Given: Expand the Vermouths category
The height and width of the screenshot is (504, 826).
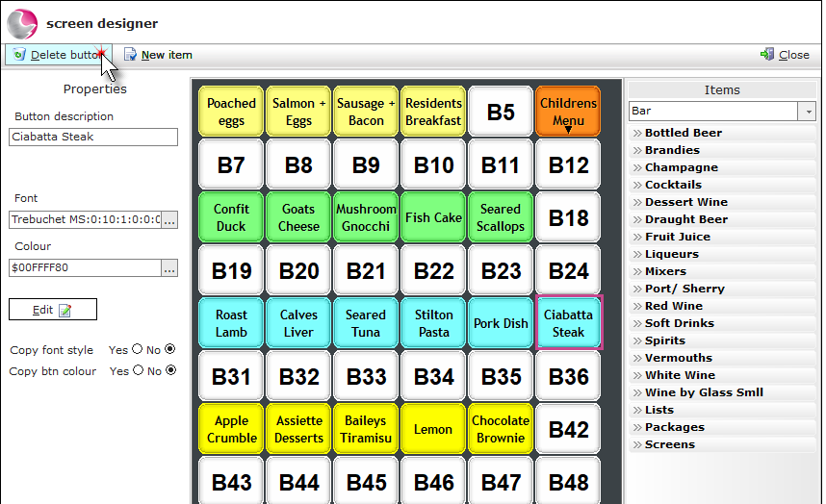Looking at the screenshot, I should click(722, 358).
